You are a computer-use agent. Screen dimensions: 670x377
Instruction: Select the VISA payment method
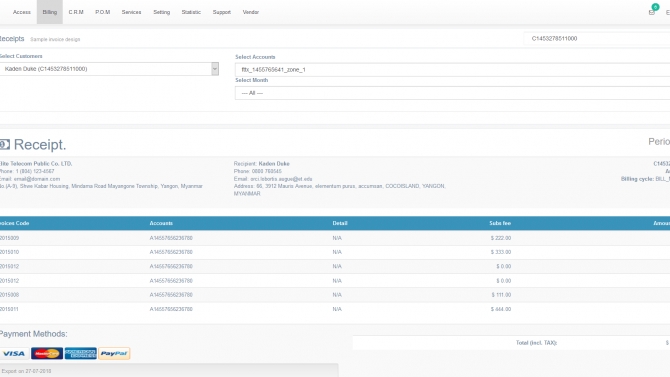click(x=14, y=353)
